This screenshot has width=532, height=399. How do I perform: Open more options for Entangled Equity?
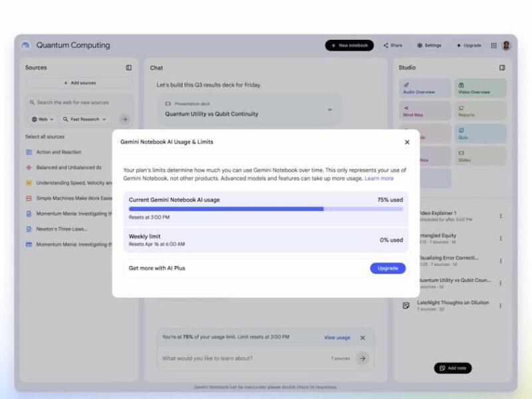[x=501, y=239]
